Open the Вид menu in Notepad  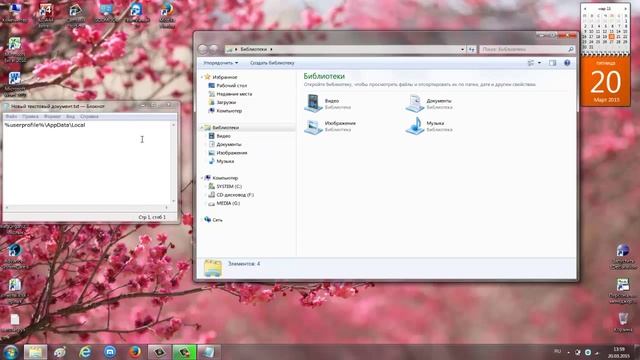[70, 116]
